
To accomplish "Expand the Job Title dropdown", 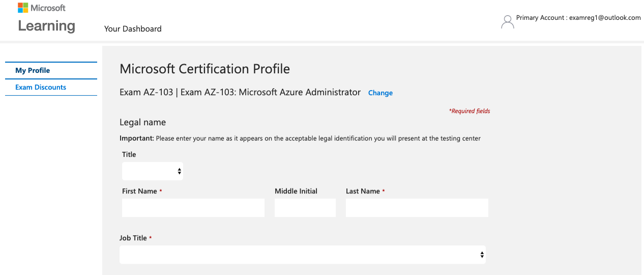I will tap(303, 255).
